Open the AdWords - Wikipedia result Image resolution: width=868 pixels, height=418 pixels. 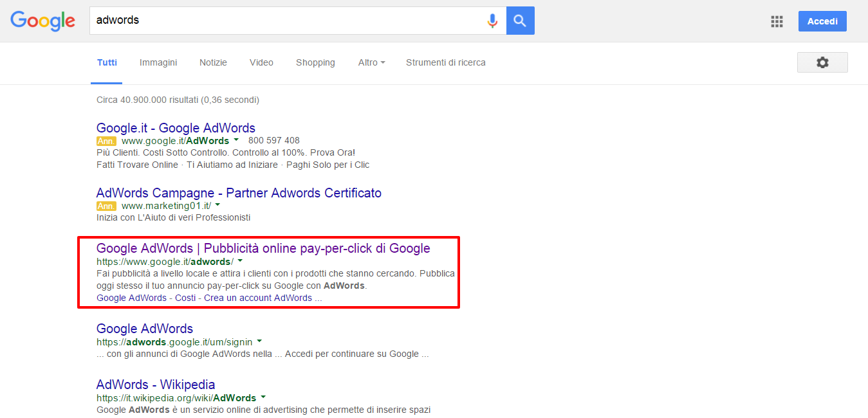coord(156,385)
